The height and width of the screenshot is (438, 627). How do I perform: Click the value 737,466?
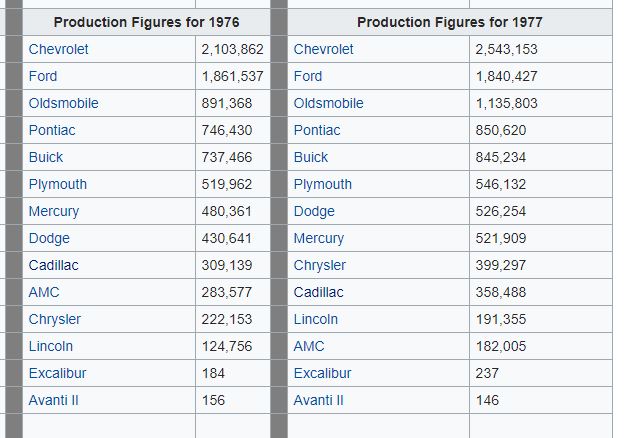tap(227, 157)
